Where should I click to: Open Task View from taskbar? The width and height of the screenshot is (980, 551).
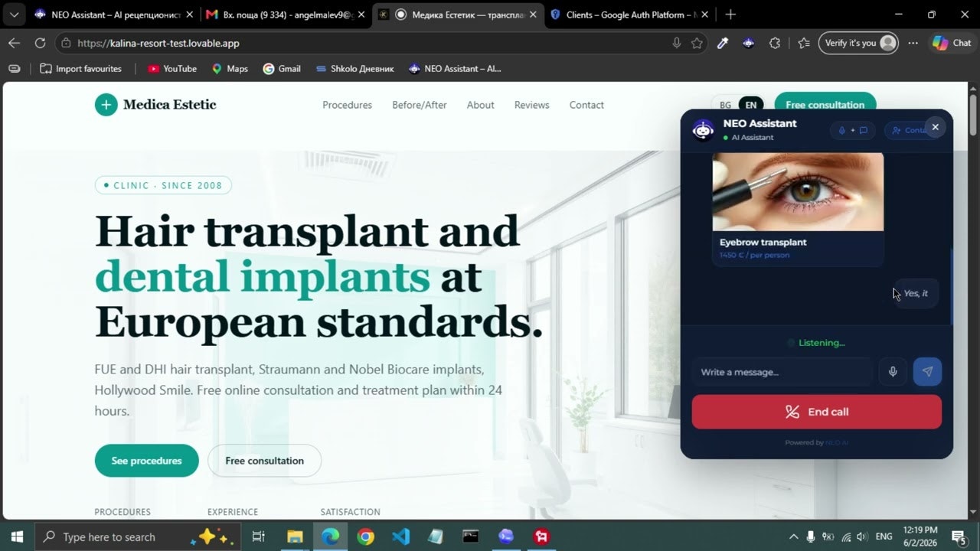[259, 536]
